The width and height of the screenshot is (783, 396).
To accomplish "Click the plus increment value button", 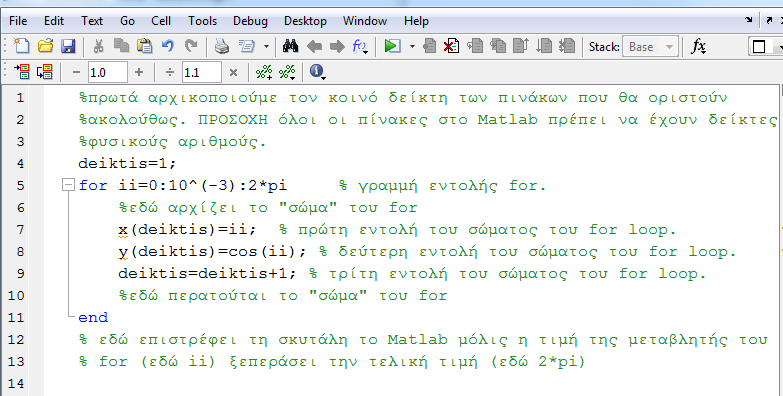I will (139, 72).
